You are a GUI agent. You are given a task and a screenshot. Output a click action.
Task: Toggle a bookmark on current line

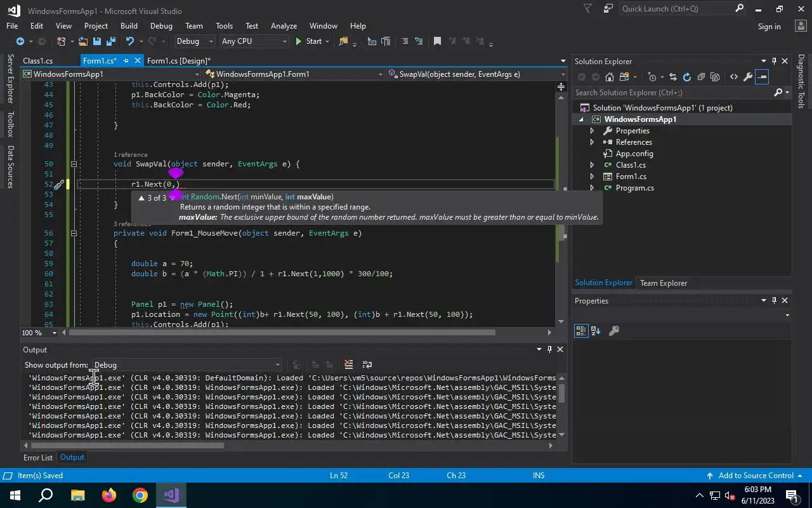point(437,41)
